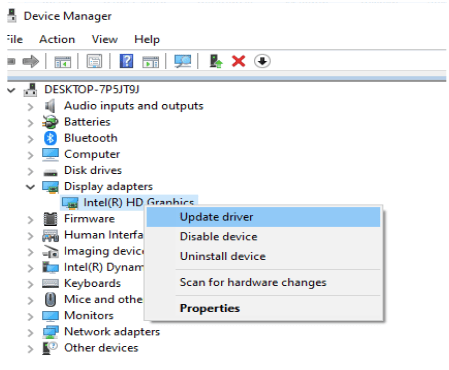Screen dimensions: 449x370
Task: Click the Imaging devices camera icon
Action: click(x=50, y=252)
